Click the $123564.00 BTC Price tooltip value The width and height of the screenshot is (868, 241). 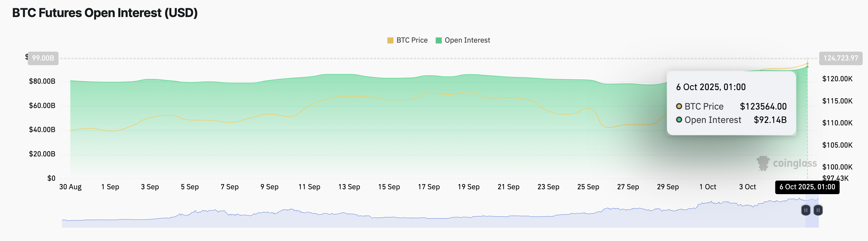(763, 106)
